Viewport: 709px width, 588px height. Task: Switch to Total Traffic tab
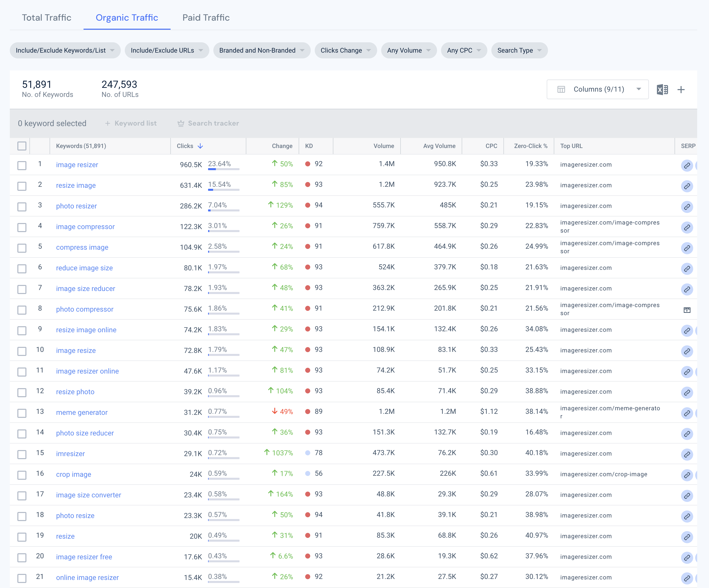tap(47, 18)
